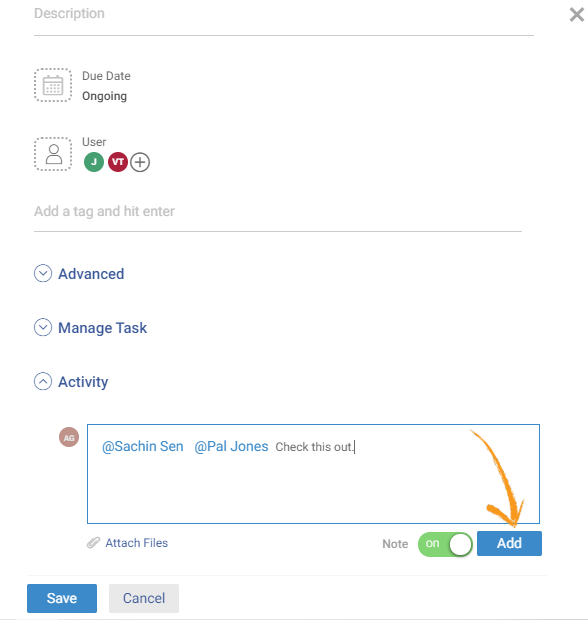Add another user with plus icon
Viewport: 588px width, 620px height.
point(140,162)
